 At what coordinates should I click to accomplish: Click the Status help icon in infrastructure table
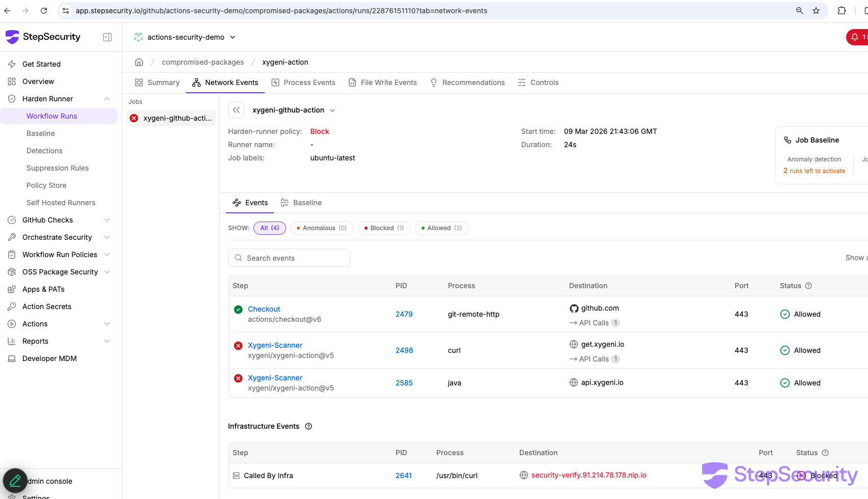(825, 453)
